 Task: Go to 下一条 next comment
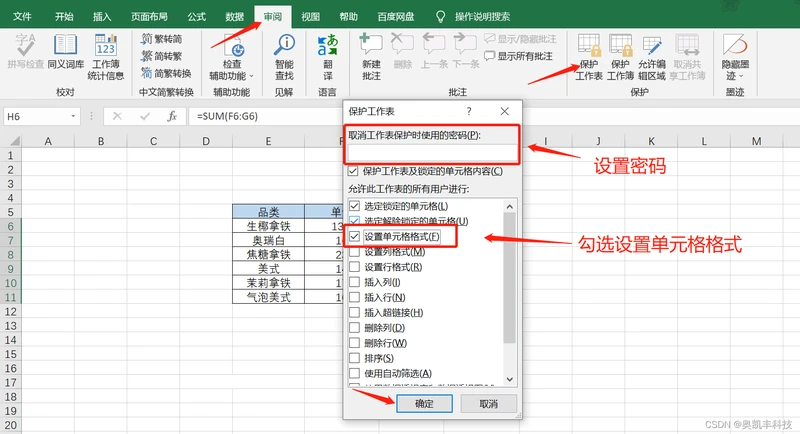466,51
